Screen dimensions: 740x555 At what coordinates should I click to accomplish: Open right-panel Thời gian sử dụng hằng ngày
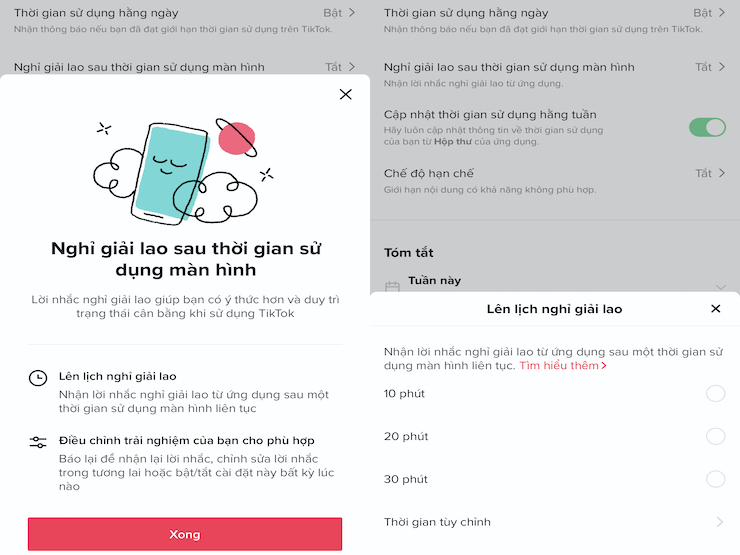(x=554, y=20)
